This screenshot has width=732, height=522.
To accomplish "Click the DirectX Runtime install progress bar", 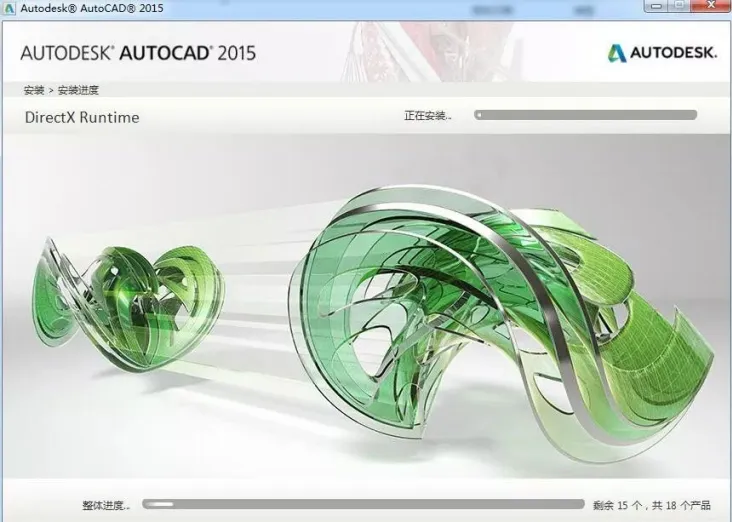I will point(585,115).
